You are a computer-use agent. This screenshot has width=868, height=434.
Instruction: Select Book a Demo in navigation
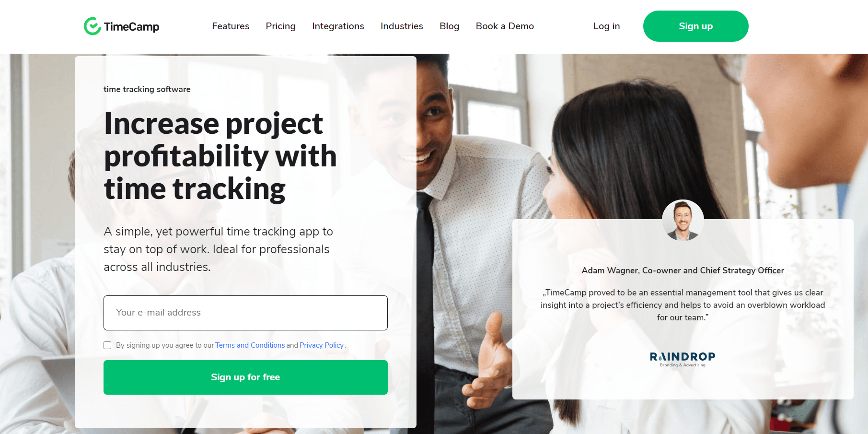505,26
